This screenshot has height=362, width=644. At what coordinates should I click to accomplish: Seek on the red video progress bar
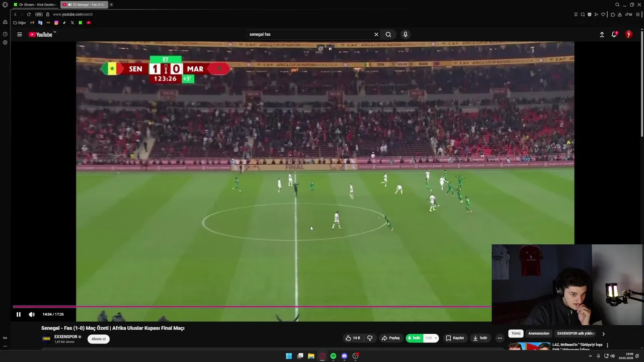click(x=252, y=306)
